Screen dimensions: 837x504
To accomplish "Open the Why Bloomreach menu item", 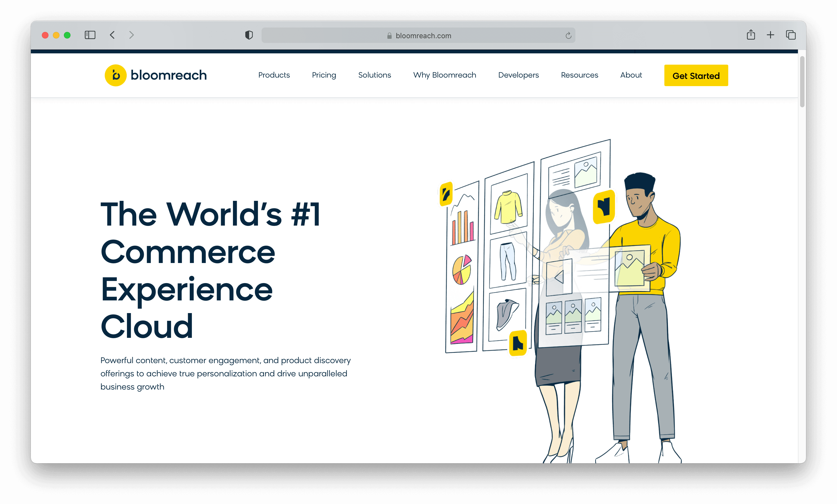I will click(x=444, y=75).
